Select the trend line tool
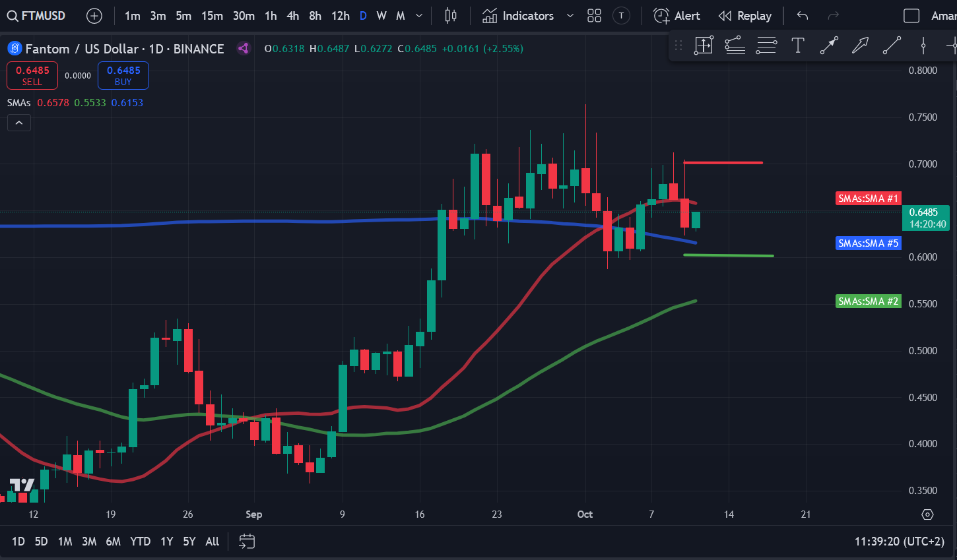Image resolution: width=957 pixels, height=560 pixels. (892, 46)
